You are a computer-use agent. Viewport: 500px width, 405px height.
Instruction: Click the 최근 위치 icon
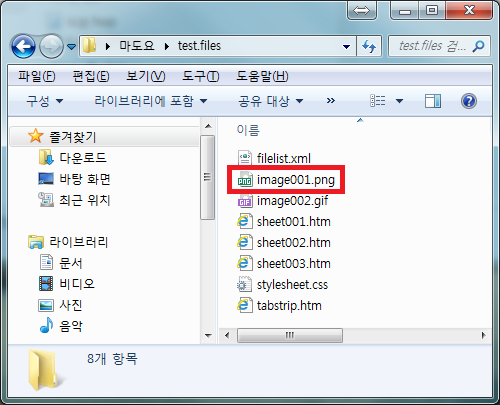pyautogui.click(x=46, y=199)
